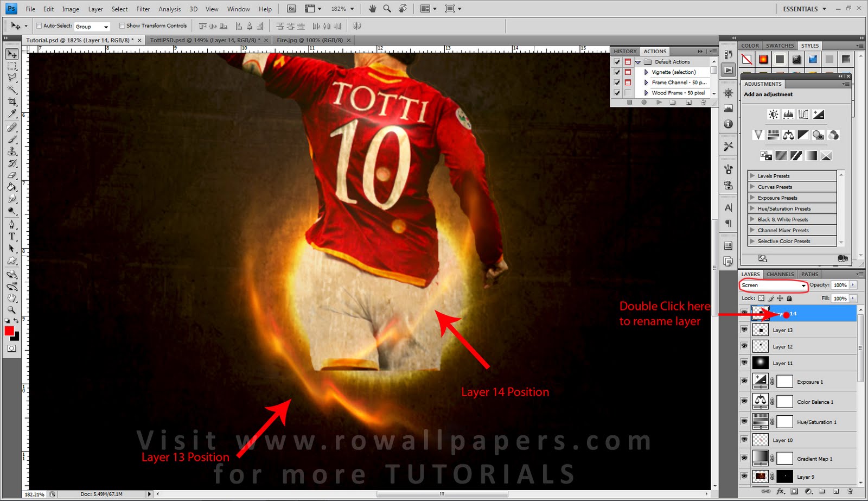Open the Swatches panel tab
The image size is (868, 501).
tap(780, 46)
